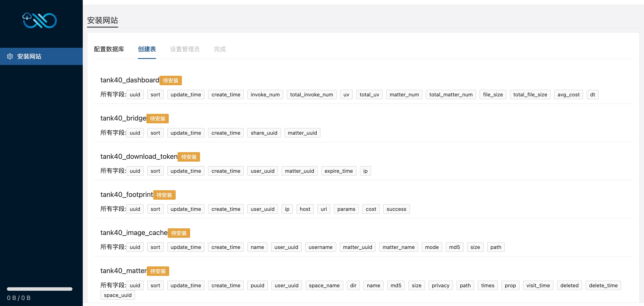644x306 pixels.
Task: Click the 待安装 label next to tank40_matter
Action: click(x=158, y=271)
